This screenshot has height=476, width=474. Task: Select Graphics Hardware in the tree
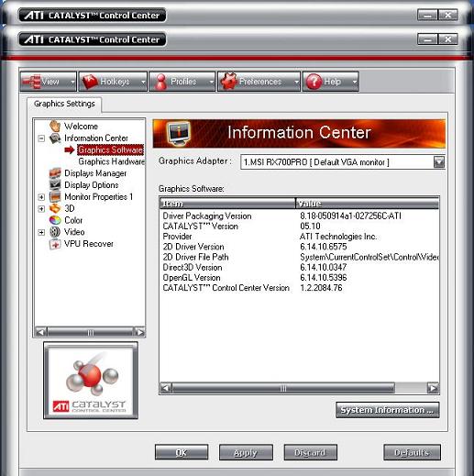tap(112, 161)
